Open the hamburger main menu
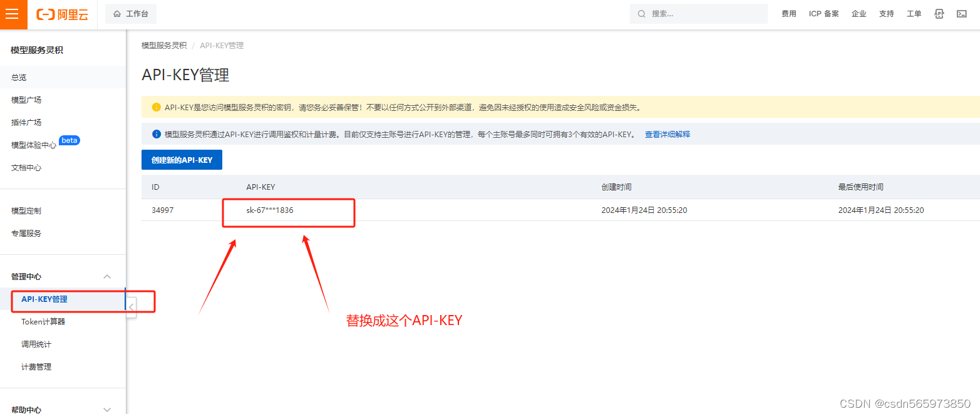980x414 pixels. [13, 14]
